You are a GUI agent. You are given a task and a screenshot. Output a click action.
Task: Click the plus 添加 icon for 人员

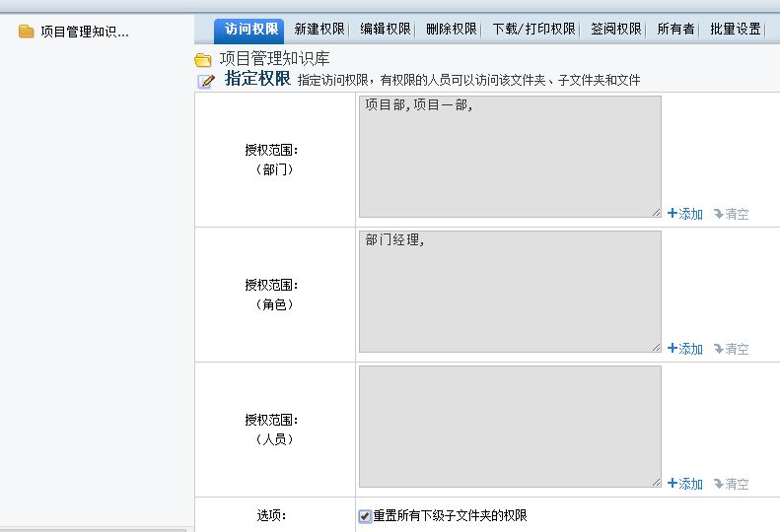click(672, 484)
